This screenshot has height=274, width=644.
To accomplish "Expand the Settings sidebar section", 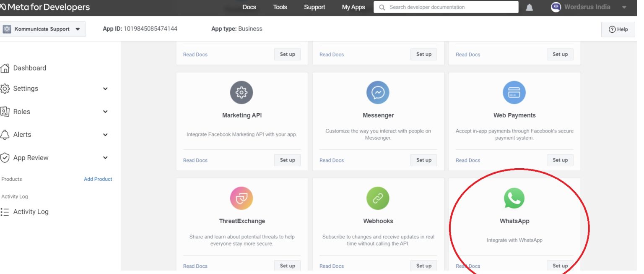I will click(x=106, y=89).
